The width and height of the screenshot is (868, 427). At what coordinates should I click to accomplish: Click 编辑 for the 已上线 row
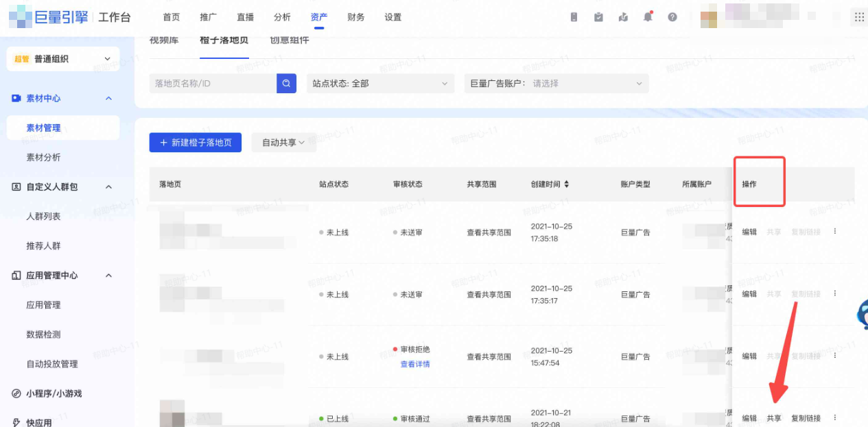(x=749, y=417)
